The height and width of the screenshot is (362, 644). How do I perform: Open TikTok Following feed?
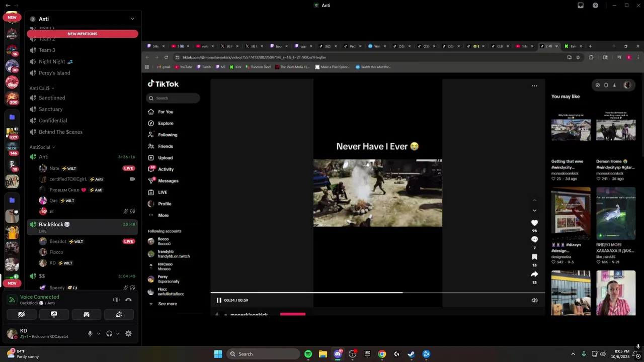point(168,135)
